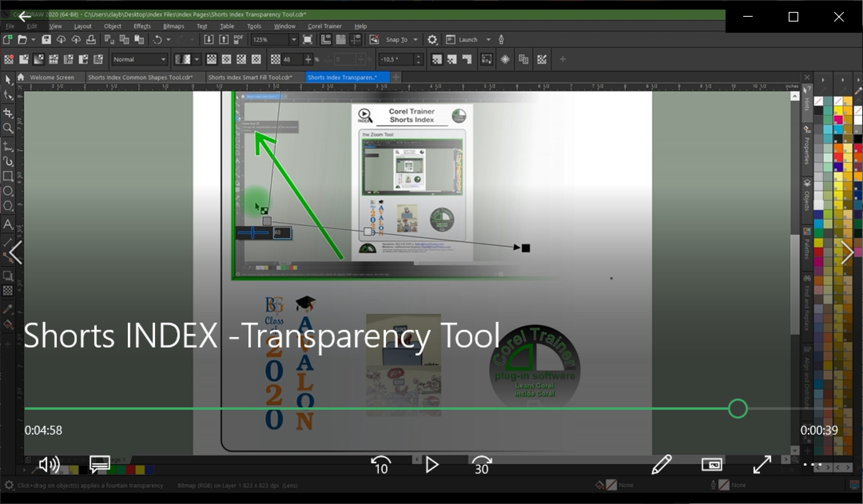Expand the Open file dropdown arrow
Image resolution: width=863 pixels, height=504 pixels.
(x=33, y=40)
